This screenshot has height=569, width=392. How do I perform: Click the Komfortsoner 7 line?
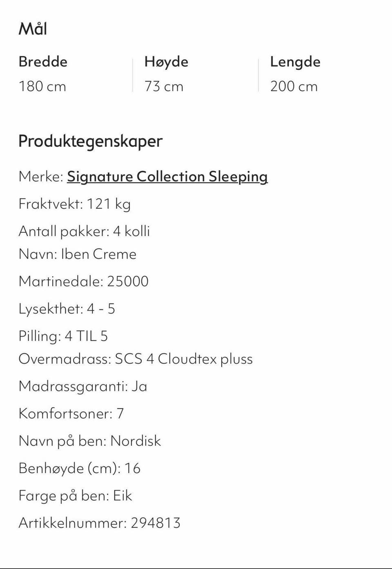coord(71,414)
